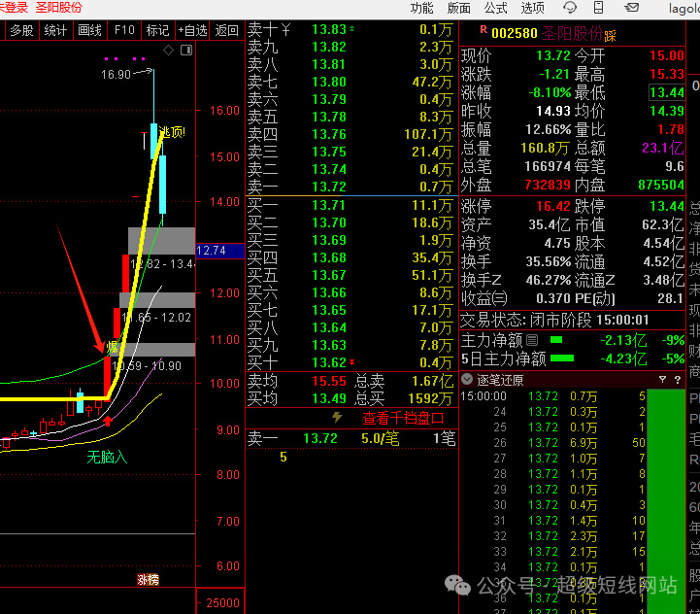
Task: Click the down arrow next to 13.62
Action: point(351,361)
